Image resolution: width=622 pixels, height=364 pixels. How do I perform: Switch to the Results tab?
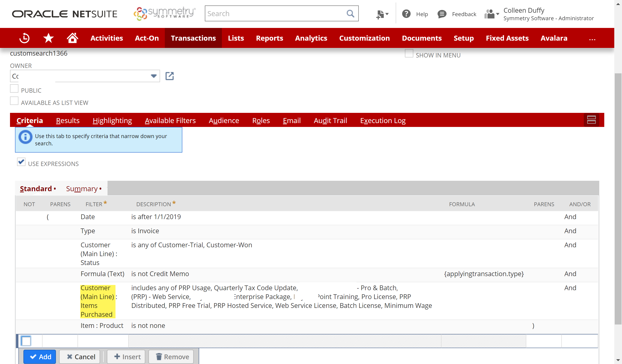coord(68,120)
